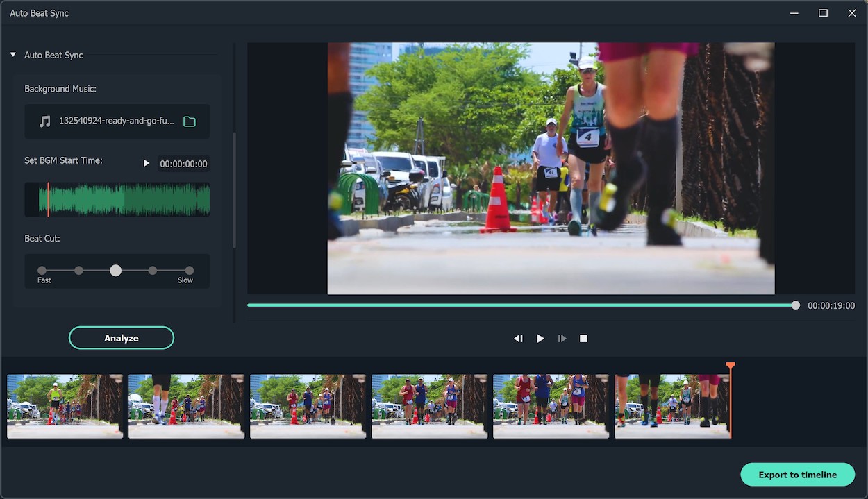Edit the BGM start time field
868x499 pixels.
pos(183,164)
